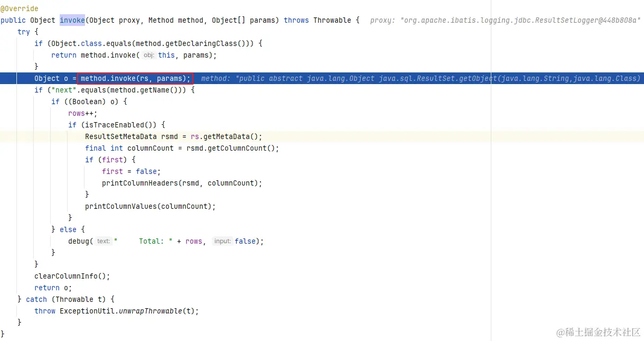The width and height of the screenshot is (644, 341).
Task: Click the 'final int' keywords
Action: pos(104,148)
